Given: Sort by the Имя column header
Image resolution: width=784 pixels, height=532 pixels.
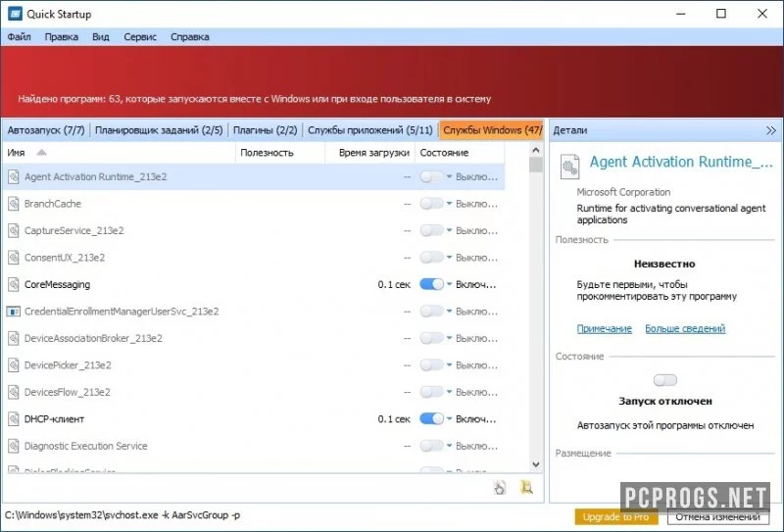Looking at the screenshot, I should 119,153.
